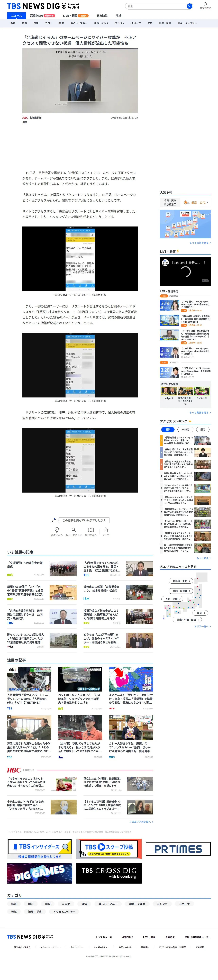Open today's Tokyo weather chevron
Image resolution: width=218 pixels, height=980 pixels.
[207, 202]
